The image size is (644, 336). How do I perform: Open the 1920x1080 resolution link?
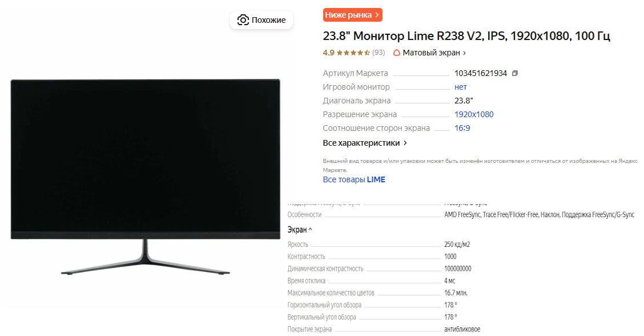(x=474, y=114)
